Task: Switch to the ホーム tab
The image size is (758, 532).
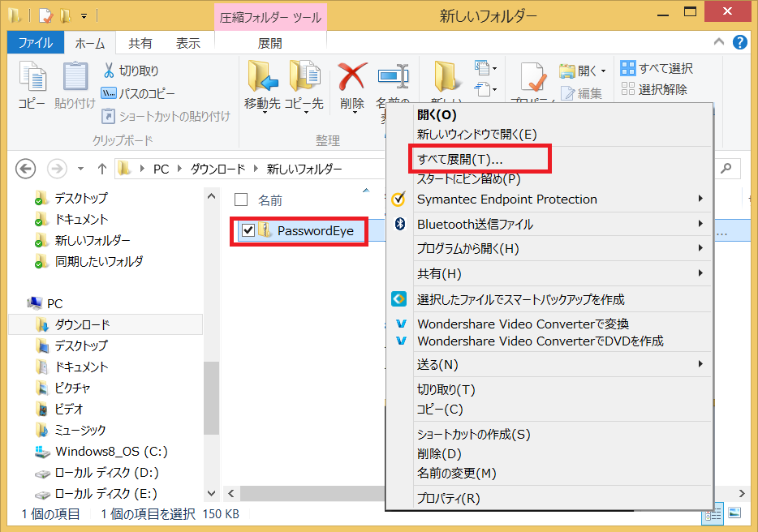Action: pyautogui.click(x=90, y=44)
